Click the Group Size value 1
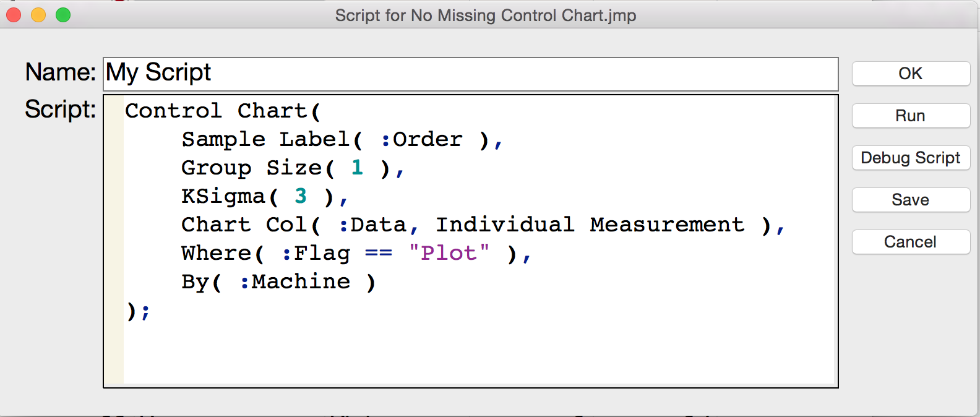Viewport: 980px width, 417px height. coord(357,168)
